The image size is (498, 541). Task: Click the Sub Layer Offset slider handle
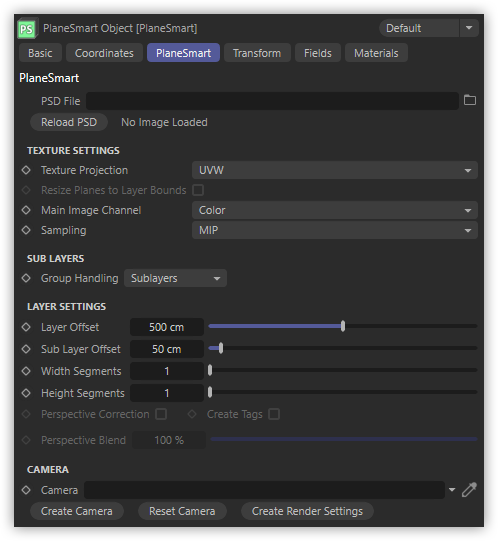tap(221, 348)
